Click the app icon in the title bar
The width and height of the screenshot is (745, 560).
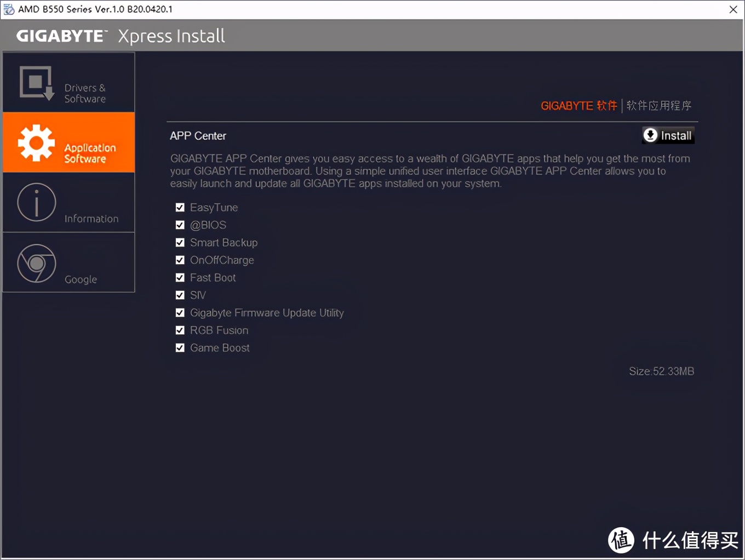click(x=9, y=9)
